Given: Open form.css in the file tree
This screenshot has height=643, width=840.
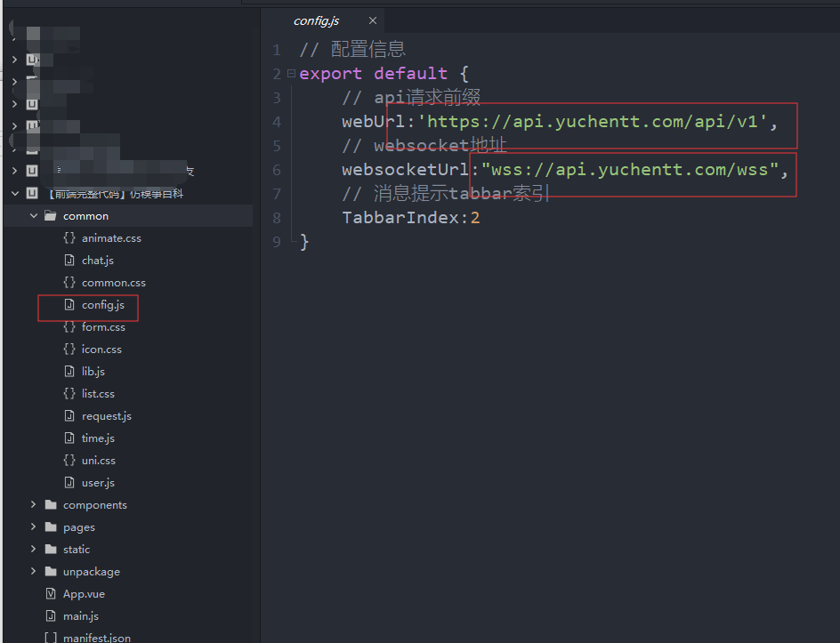Looking at the screenshot, I should click(103, 327).
